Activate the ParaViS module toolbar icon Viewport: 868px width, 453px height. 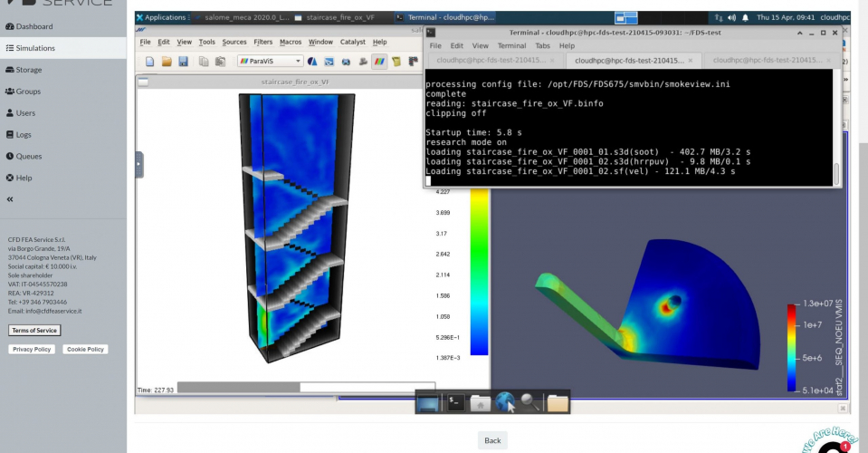point(379,61)
